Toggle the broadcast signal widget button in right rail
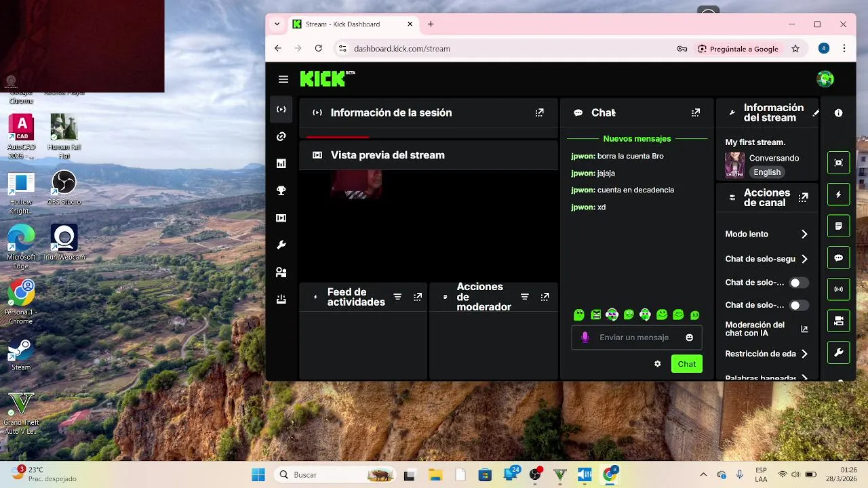Image resolution: width=868 pixels, height=488 pixels. click(839, 289)
